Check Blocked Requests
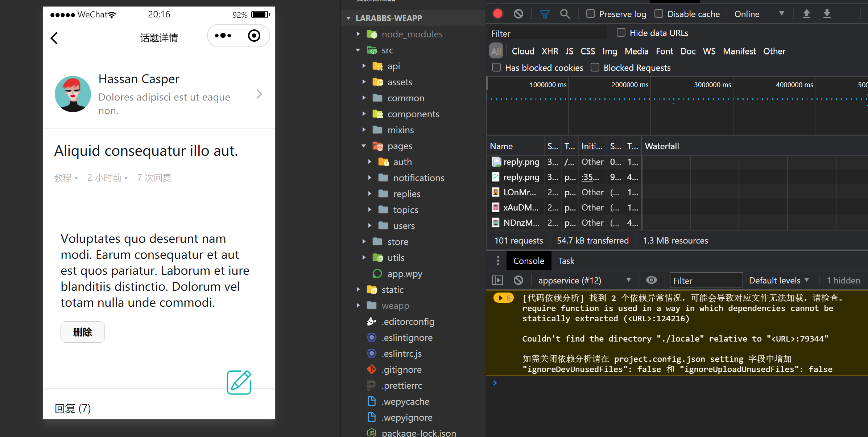The width and height of the screenshot is (868, 437). (595, 68)
